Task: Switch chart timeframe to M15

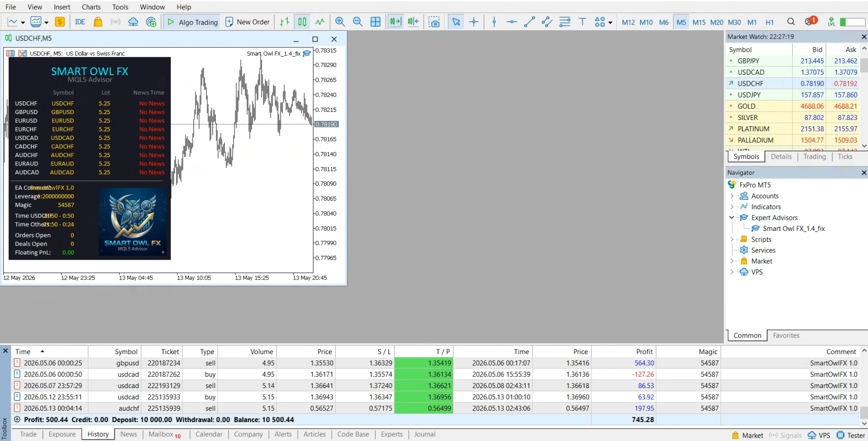Action: tap(699, 23)
